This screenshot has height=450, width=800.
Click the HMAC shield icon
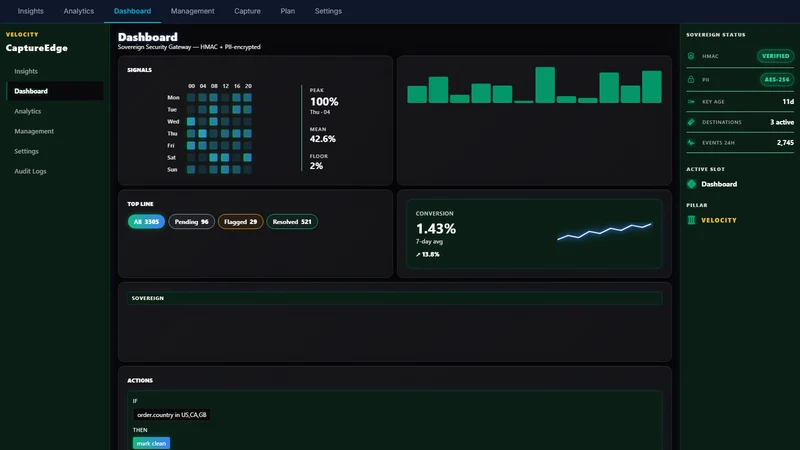(x=691, y=56)
